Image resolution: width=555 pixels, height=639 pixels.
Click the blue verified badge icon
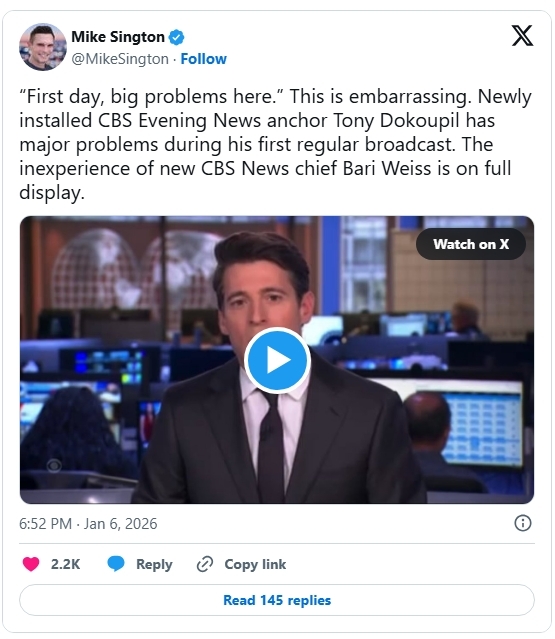click(176, 37)
